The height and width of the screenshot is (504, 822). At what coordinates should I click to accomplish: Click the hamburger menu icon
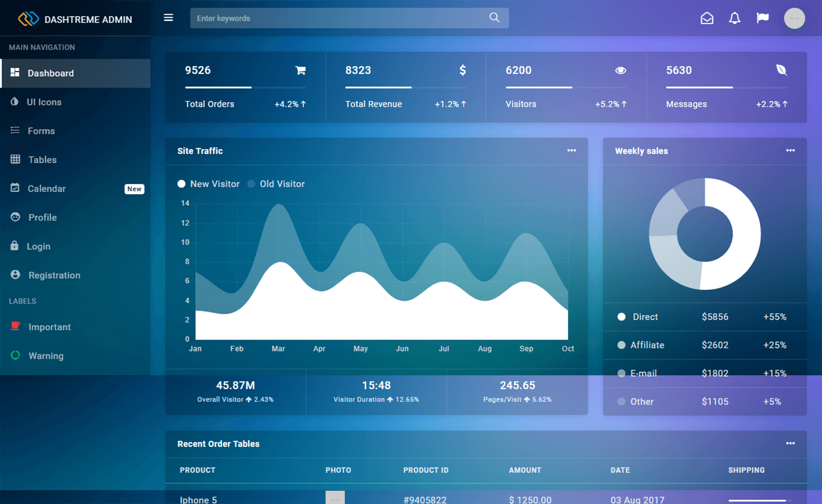(169, 18)
